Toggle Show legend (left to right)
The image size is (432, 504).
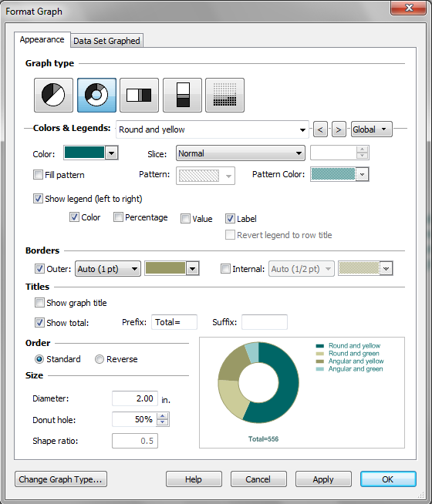38,199
